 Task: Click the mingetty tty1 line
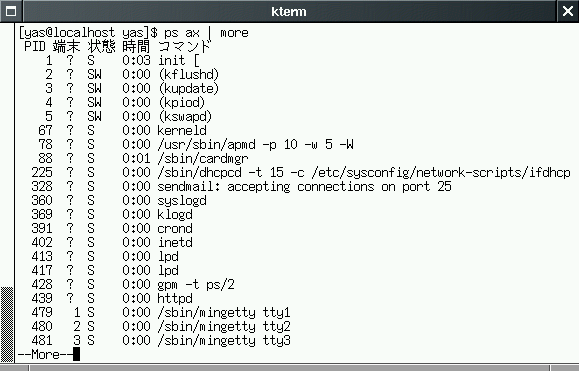pyautogui.click(x=154, y=312)
